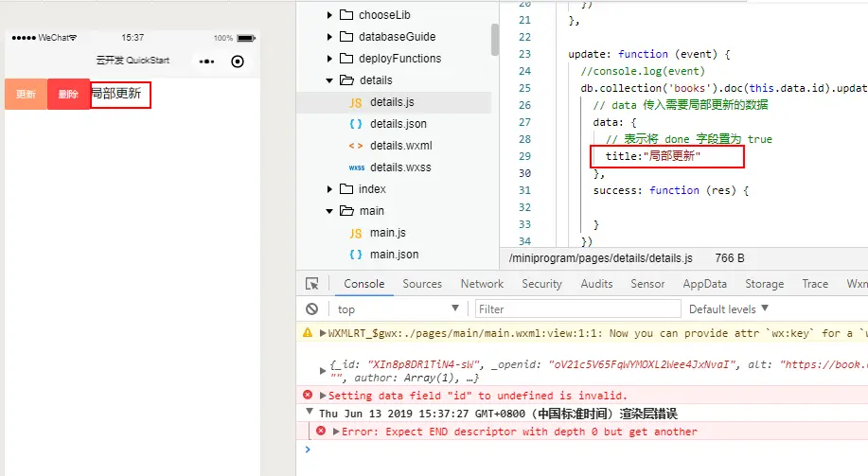Click the error icon beside Setting data field

[x=308, y=395]
